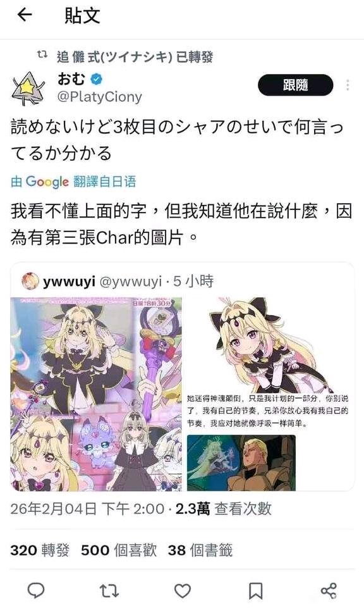This screenshot has width=364, height=608.
Task: Open the three-dot more options menu
Action: coord(348,85)
